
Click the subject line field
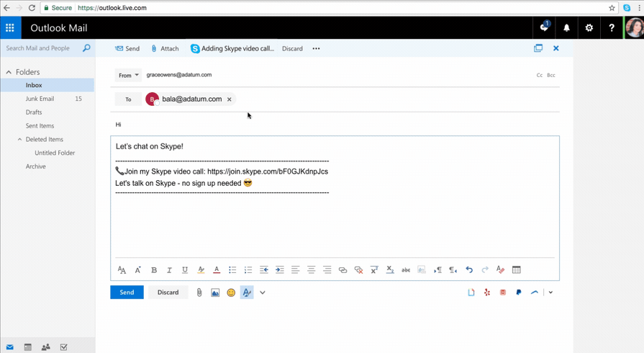(x=335, y=124)
